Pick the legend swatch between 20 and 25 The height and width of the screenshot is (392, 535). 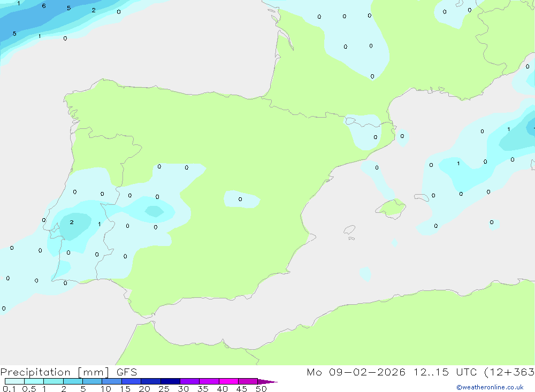[151, 381]
